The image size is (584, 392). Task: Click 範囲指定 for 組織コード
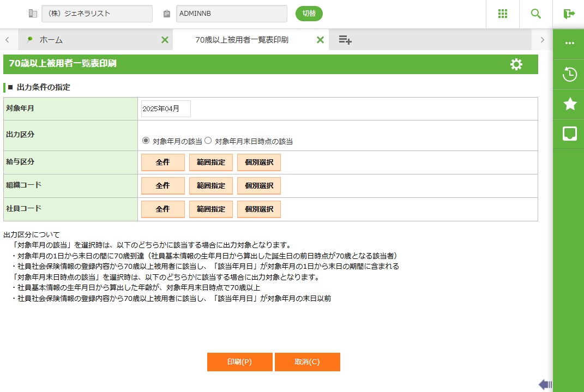pyautogui.click(x=211, y=186)
